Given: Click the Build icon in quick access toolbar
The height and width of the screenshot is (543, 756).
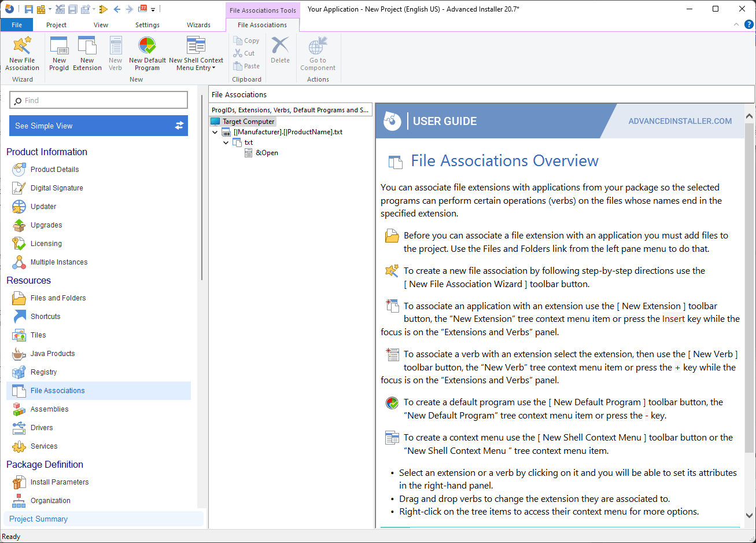Looking at the screenshot, I should tap(41, 9).
